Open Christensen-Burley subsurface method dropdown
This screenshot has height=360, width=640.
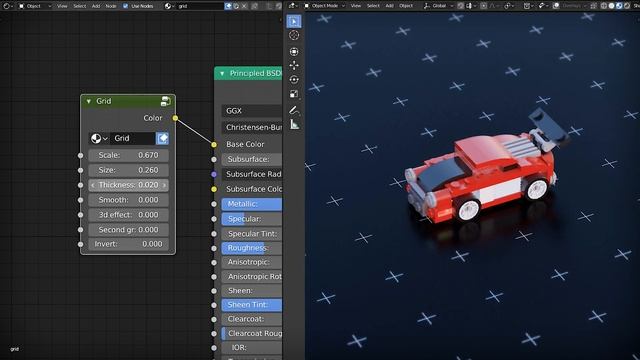pos(252,127)
